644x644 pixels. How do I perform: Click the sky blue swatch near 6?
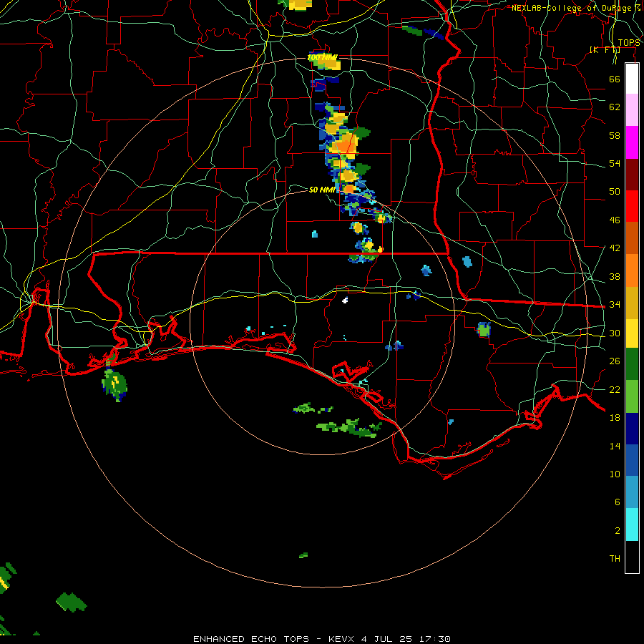pyautogui.click(x=632, y=492)
